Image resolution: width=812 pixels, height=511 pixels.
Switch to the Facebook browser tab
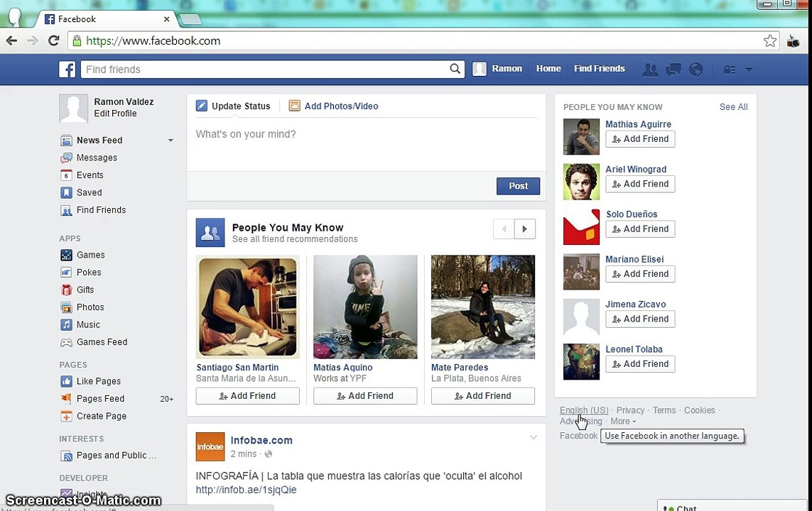(x=106, y=19)
